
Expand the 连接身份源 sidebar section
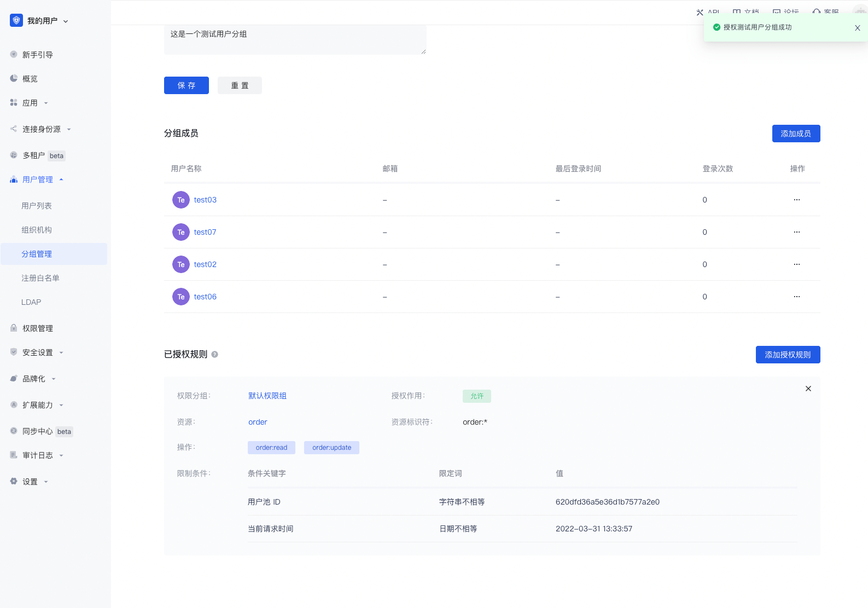(x=42, y=129)
